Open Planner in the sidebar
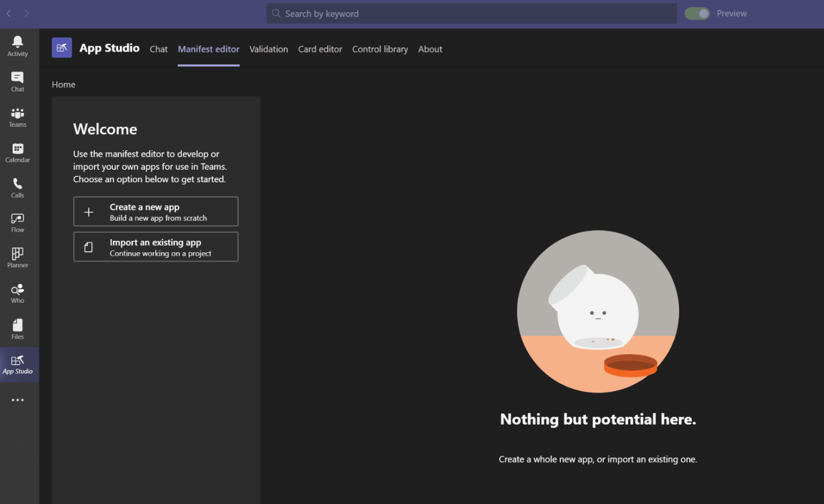 [x=17, y=257]
